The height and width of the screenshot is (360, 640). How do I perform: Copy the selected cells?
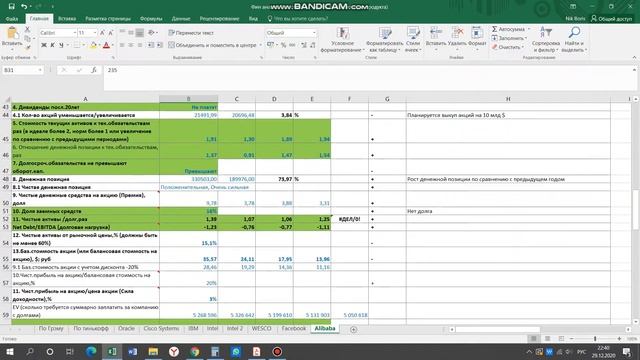(x=27, y=38)
